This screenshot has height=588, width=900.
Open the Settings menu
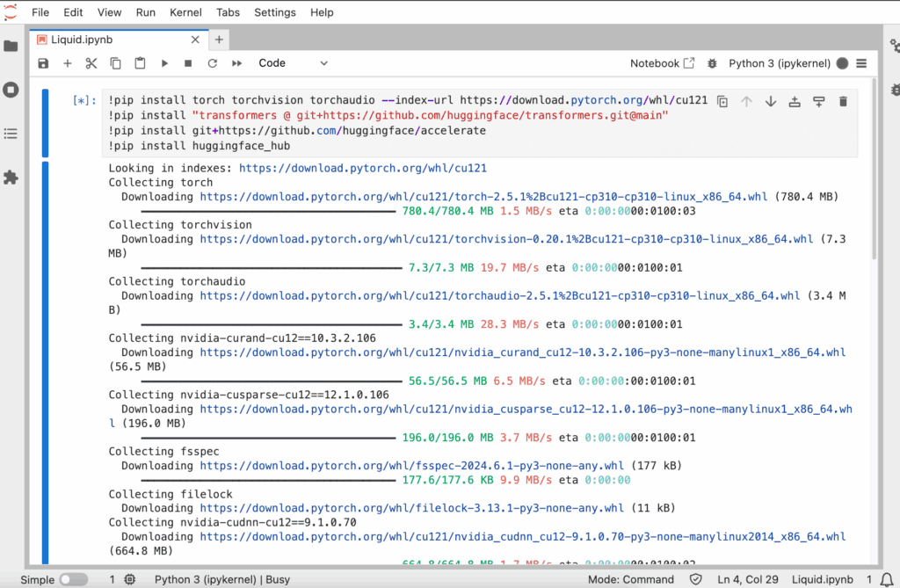275,12
